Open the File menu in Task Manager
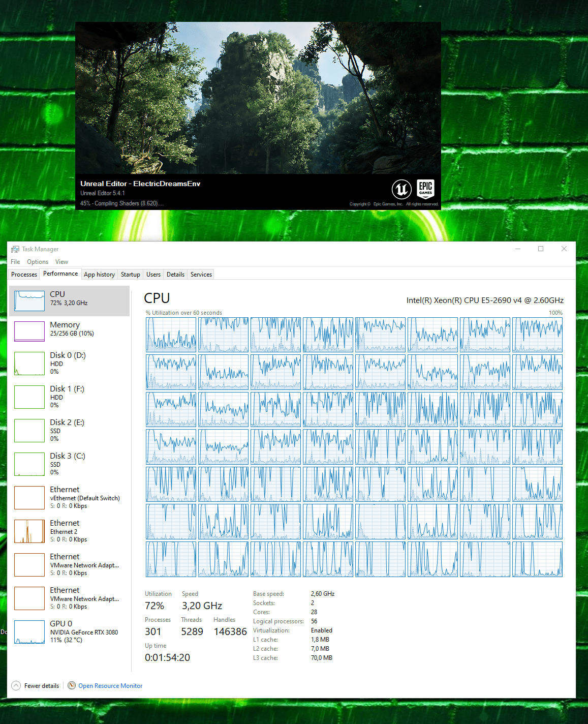The image size is (588, 724). click(x=15, y=262)
